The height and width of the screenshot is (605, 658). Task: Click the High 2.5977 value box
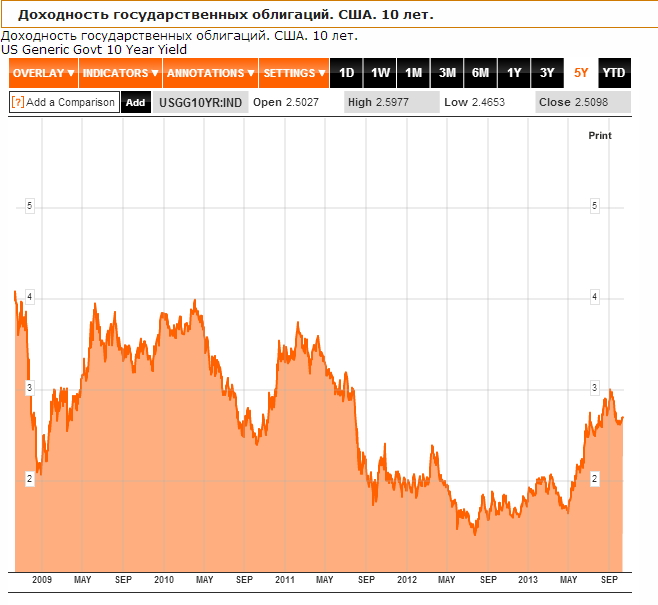390,102
